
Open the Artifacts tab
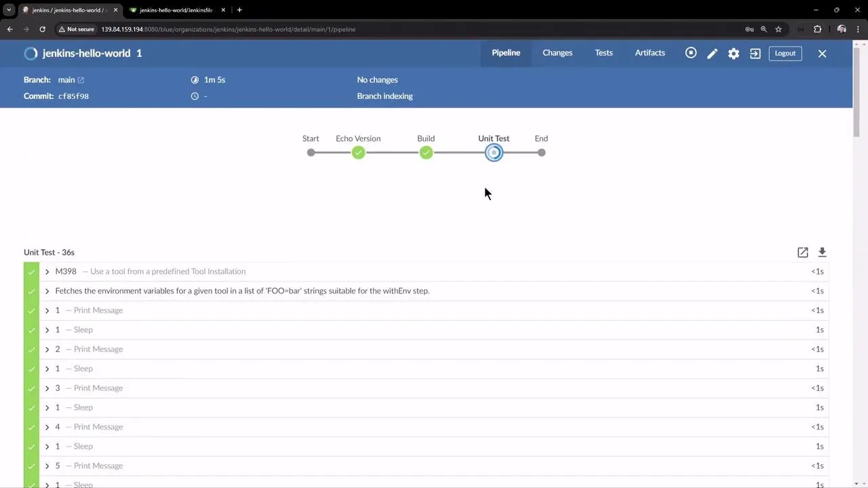(x=650, y=53)
